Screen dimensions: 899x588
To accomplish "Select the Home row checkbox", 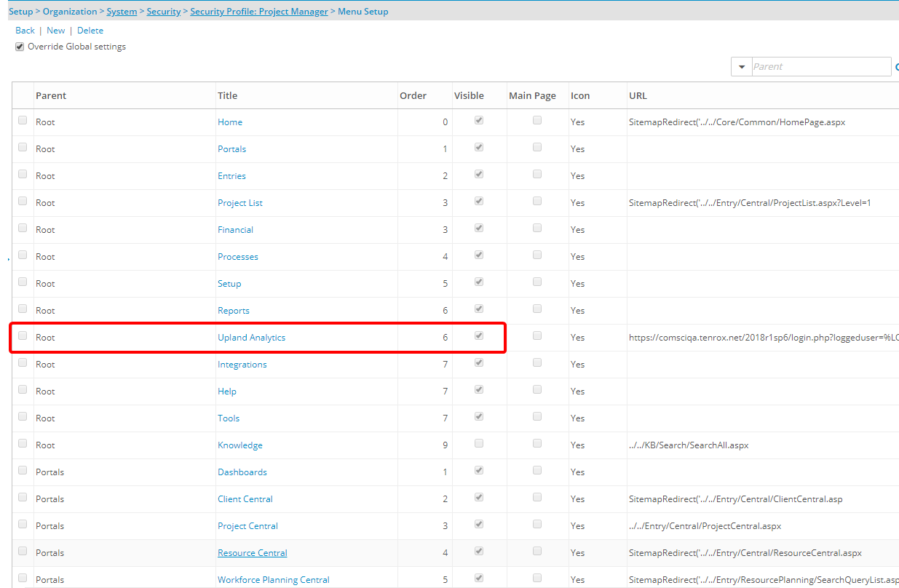I will click(x=23, y=121).
